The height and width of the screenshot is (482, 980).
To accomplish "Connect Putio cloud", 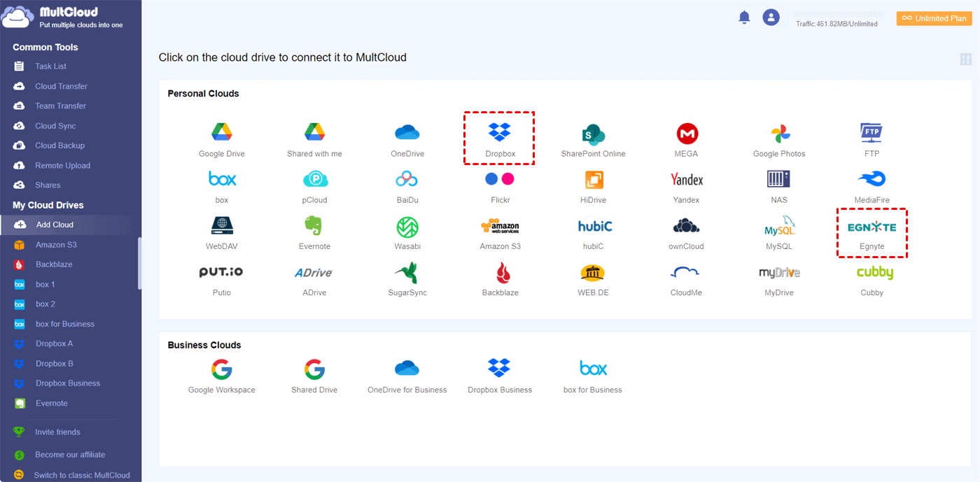I will pyautogui.click(x=222, y=280).
